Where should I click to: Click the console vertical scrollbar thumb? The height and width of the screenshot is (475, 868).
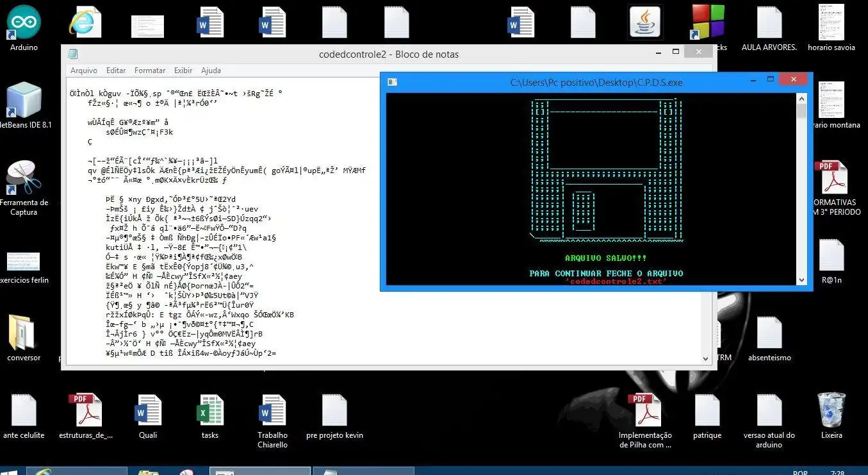pos(801,111)
